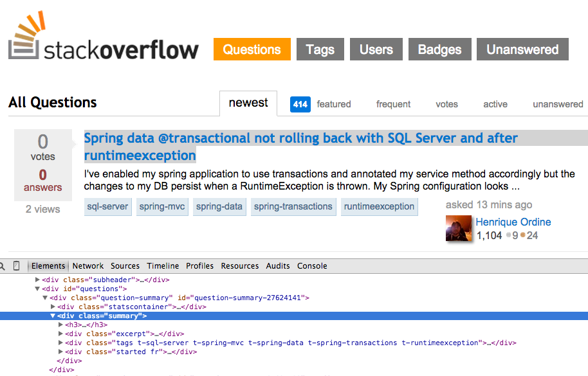The height and width of the screenshot is (376, 588).
Task: Select the newest questions tab
Action: 248,103
